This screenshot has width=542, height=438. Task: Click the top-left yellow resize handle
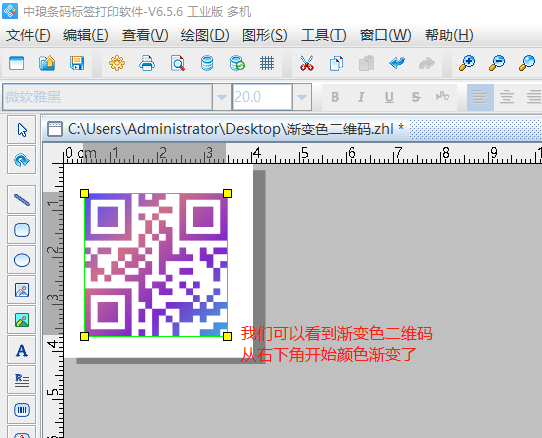(x=84, y=193)
